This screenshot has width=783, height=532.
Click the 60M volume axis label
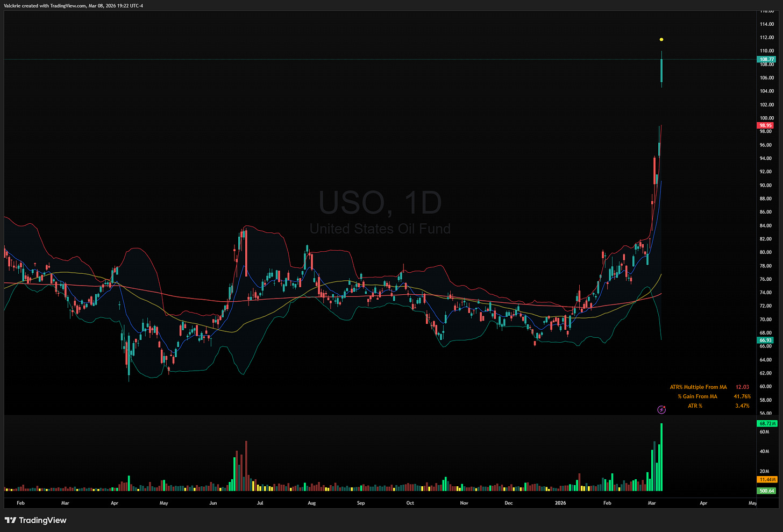[764, 432]
